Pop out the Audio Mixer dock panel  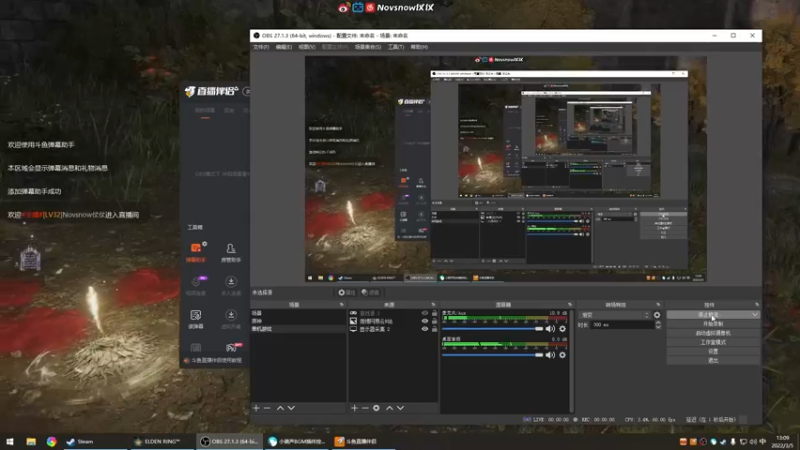tap(570, 305)
